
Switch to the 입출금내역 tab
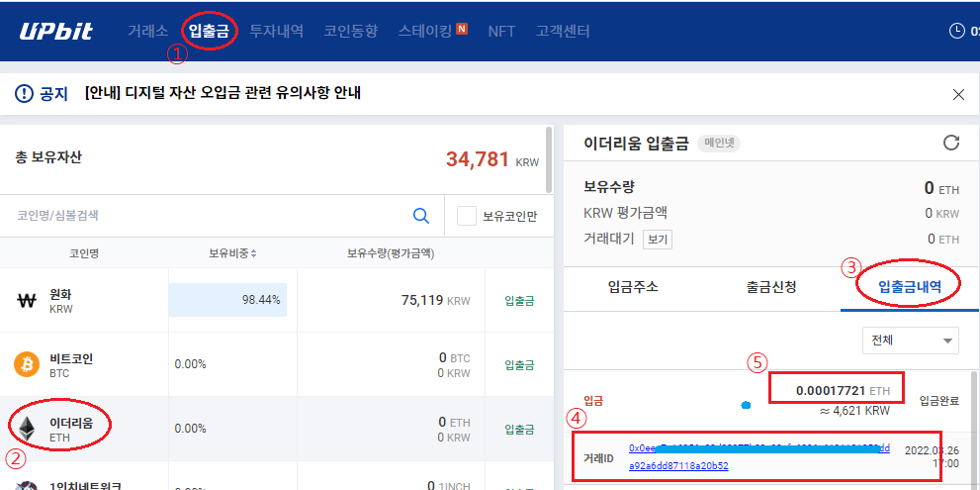coord(910,287)
